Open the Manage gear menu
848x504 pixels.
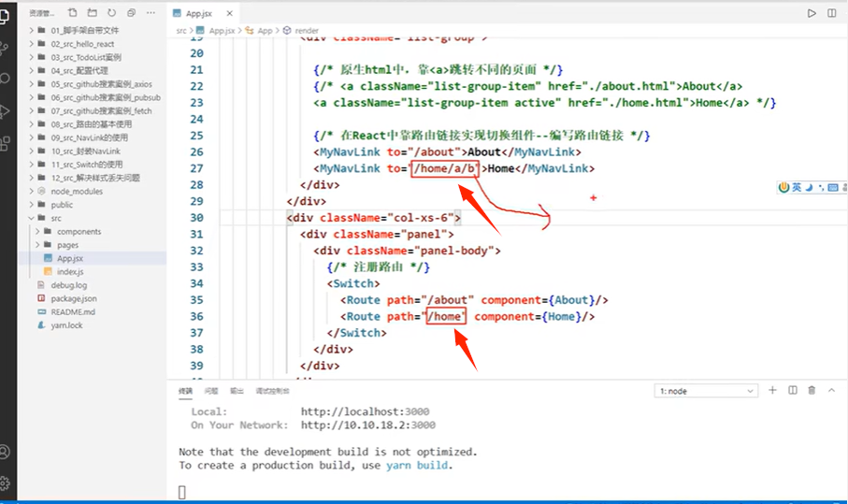point(5,482)
